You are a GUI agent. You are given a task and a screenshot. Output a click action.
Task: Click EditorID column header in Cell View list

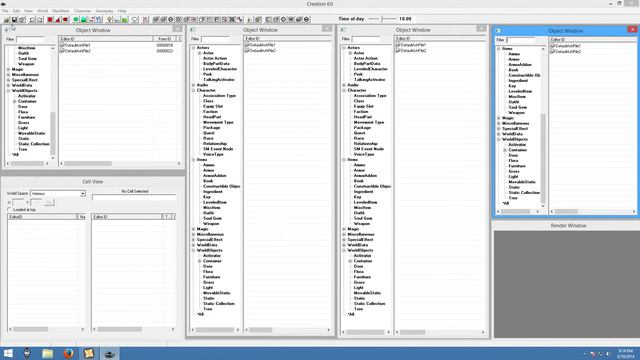42,217
